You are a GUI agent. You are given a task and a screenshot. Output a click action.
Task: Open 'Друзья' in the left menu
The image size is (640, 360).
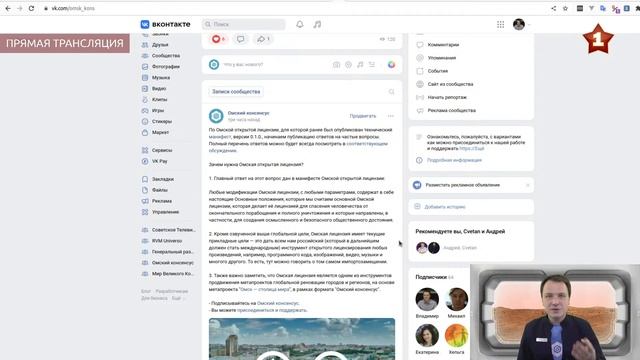coord(160,45)
